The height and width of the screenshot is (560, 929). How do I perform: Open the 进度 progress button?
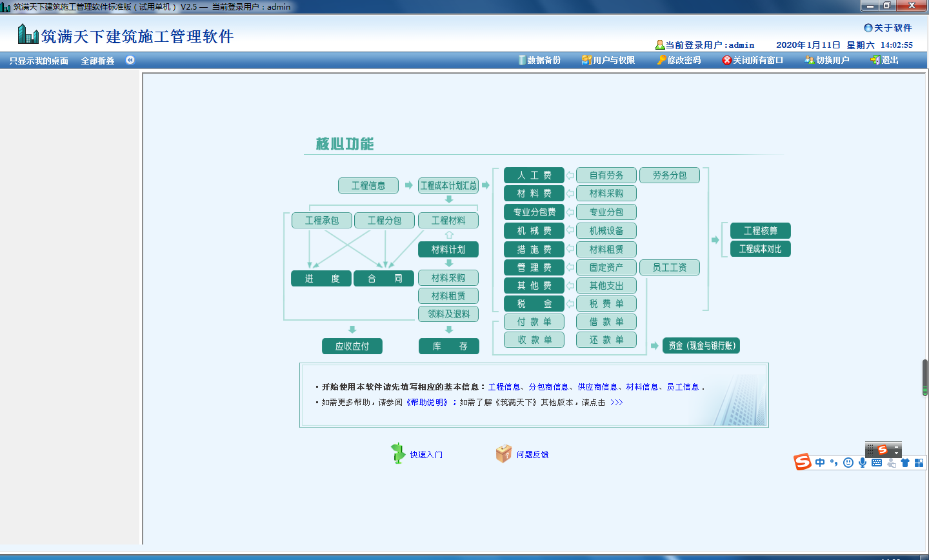[321, 279]
